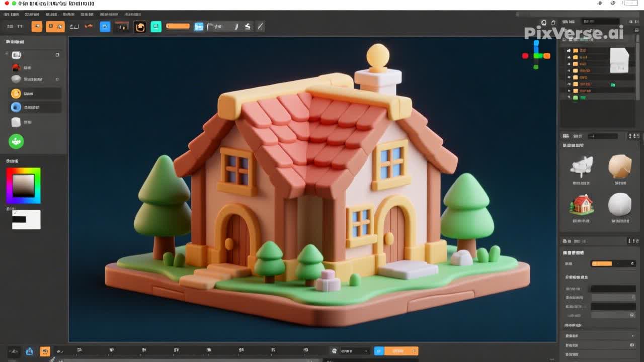Toggle visibility of the green outliner item
The width and height of the screenshot is (644, 362).
tap(569, 98)
